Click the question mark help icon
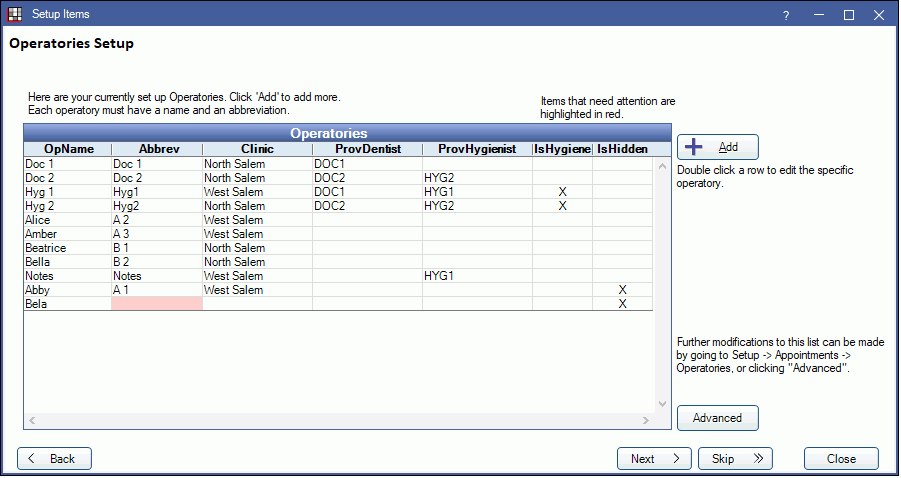 [x=785, y=15]
